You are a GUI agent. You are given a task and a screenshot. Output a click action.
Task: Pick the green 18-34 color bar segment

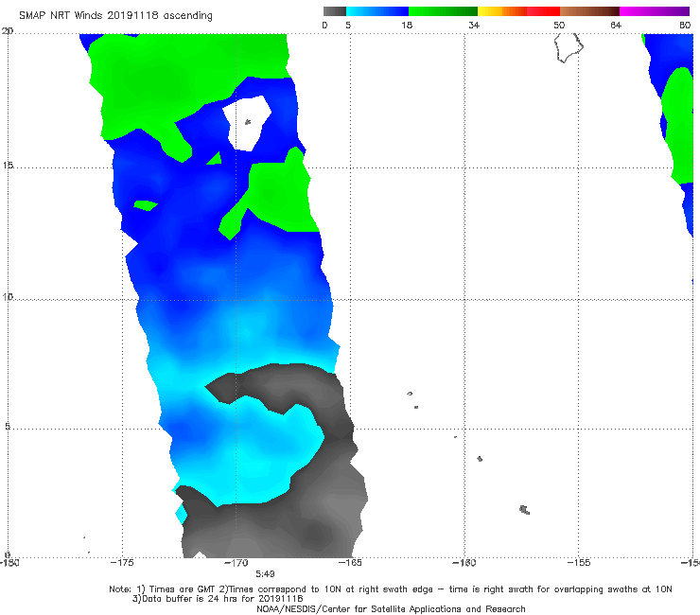pos(443,11)
